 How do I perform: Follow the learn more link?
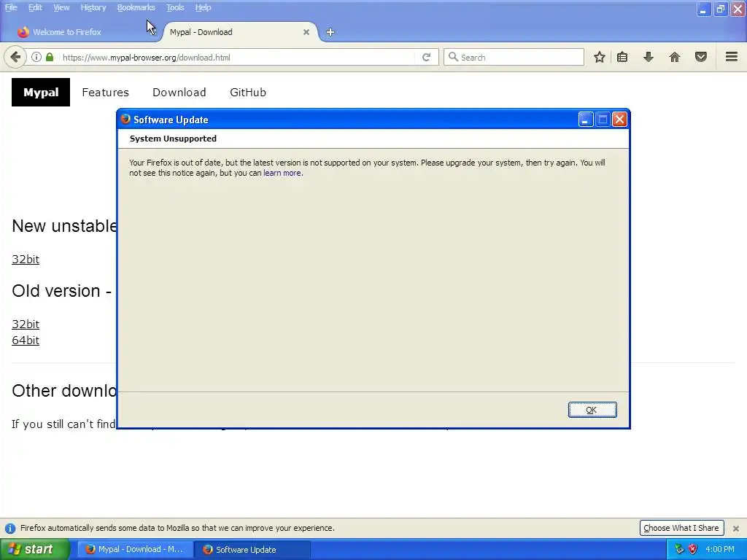[x=282, y=173]
